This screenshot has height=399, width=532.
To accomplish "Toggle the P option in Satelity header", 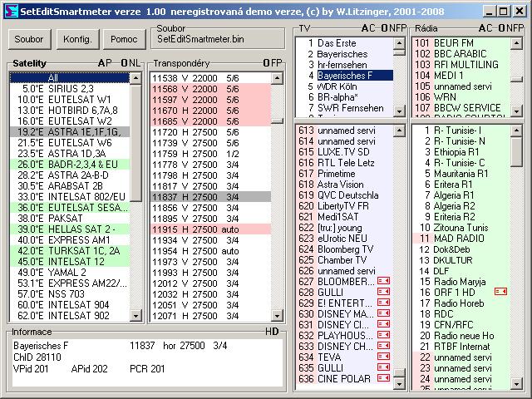I will [109, 63].
